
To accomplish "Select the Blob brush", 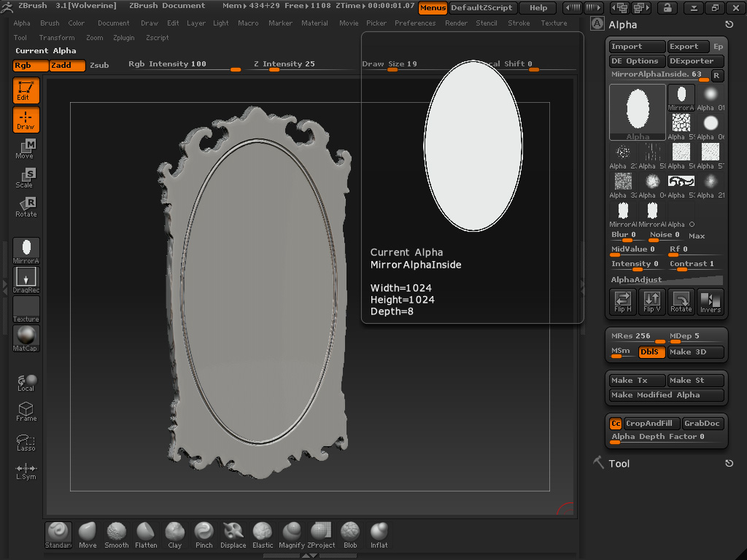I will click(x=350, y=534).
